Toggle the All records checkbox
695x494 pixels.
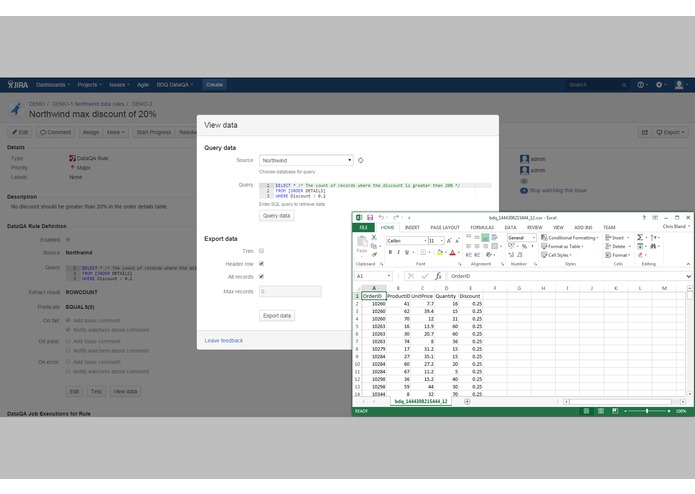262,276
